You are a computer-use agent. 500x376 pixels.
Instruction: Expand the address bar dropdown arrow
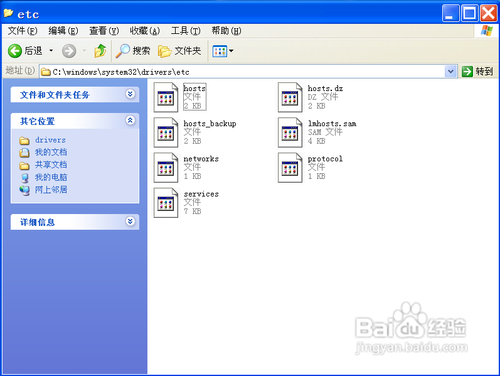[450, 71]
